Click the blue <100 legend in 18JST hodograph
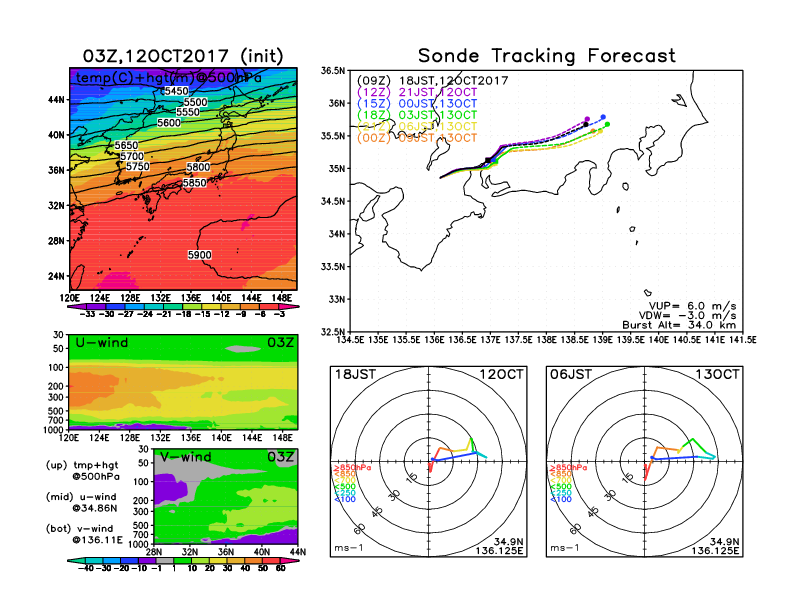This screenshot has height=612, width=792. tap(344, 498)
